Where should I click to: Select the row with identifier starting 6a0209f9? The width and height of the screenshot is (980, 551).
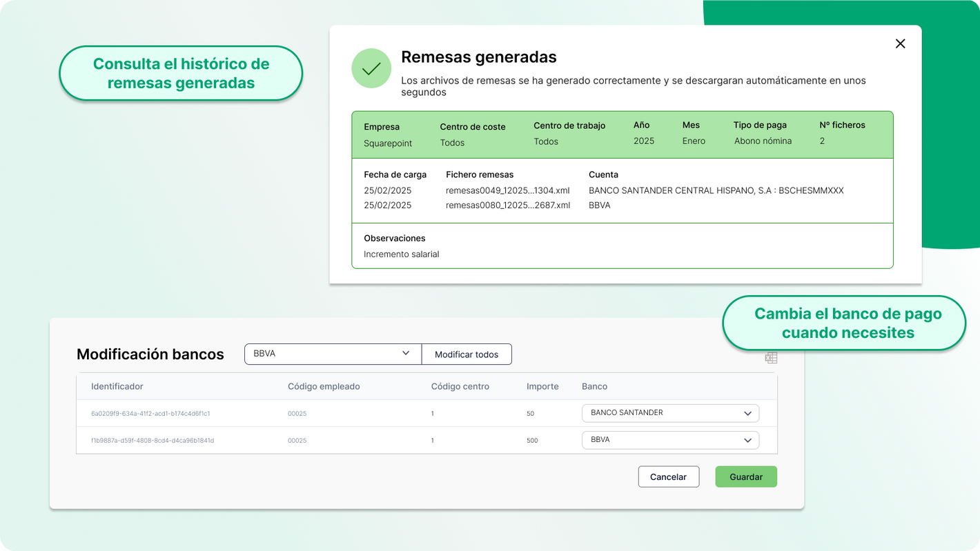click(150, 414)
